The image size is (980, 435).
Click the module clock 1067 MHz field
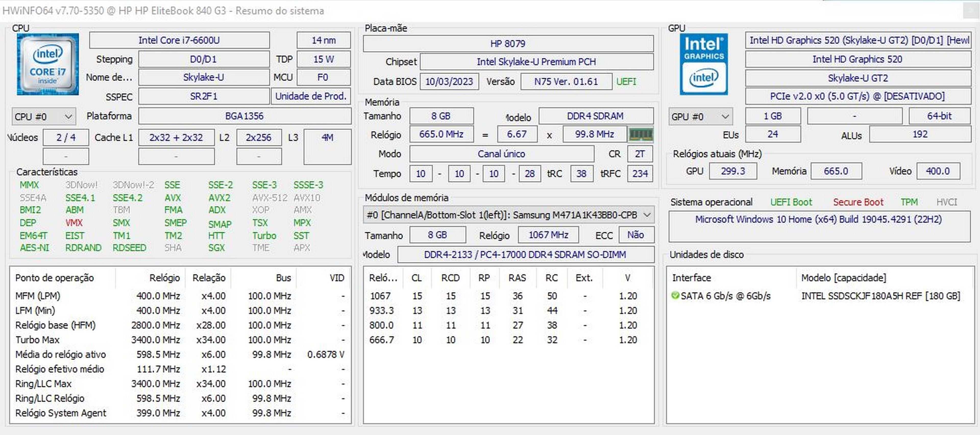[x=548, y=235]
